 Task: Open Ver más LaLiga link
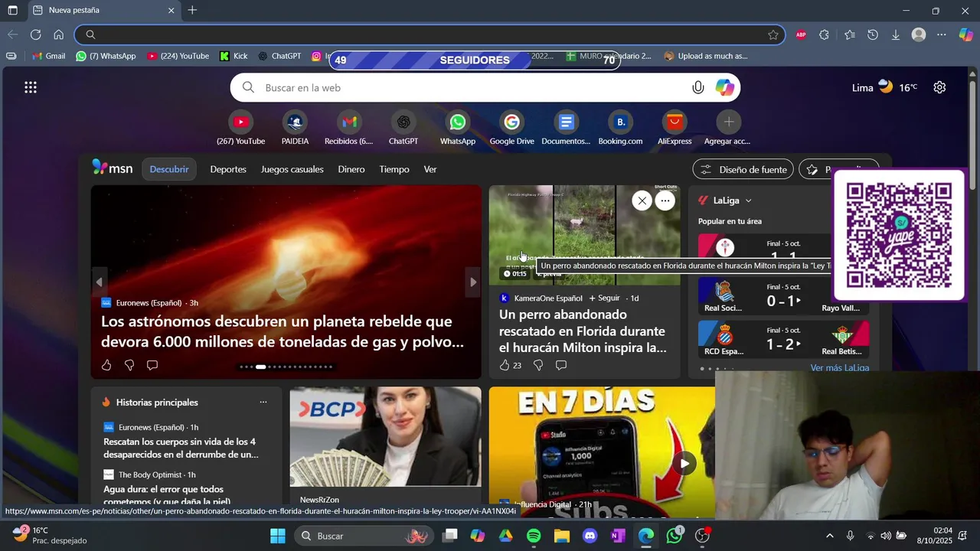(840, 367)
